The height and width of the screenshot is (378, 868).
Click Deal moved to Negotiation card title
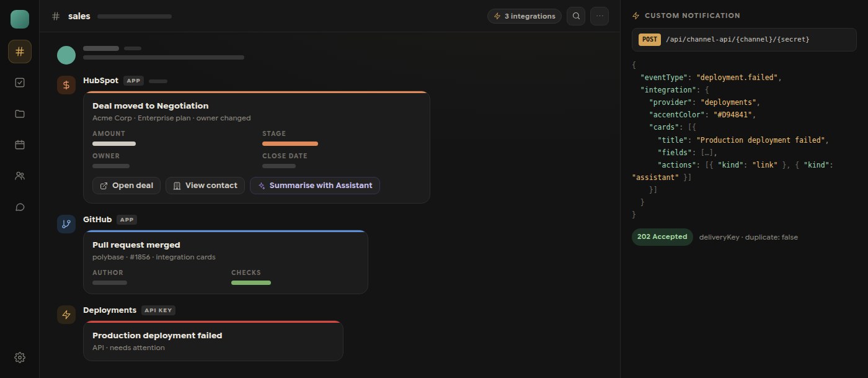click(x=151, y=106)
